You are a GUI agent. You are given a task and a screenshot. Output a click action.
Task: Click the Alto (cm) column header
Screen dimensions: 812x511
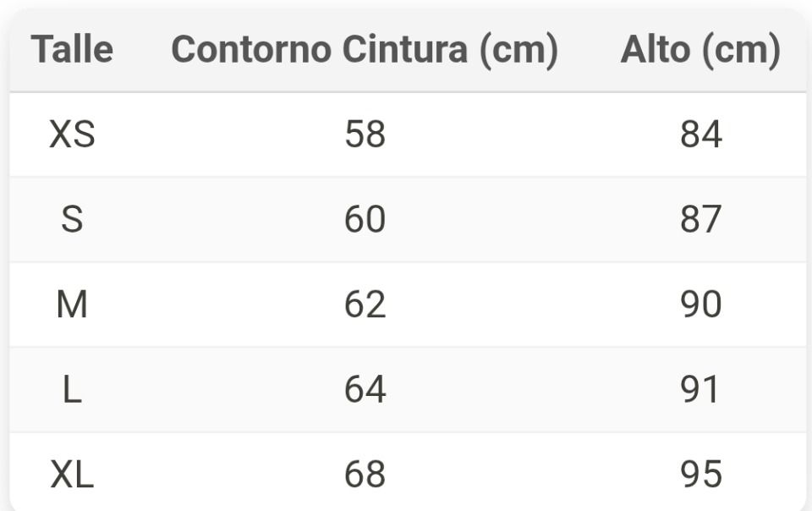pos(700,50)
